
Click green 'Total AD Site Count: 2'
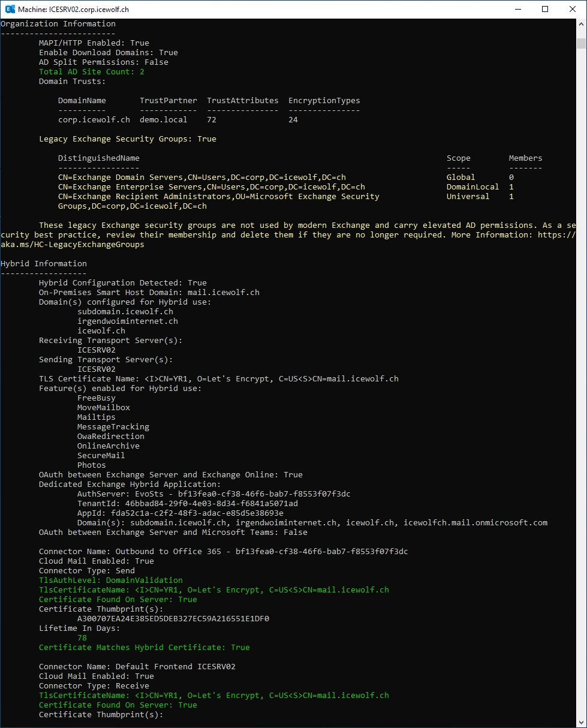click(92, 72)
